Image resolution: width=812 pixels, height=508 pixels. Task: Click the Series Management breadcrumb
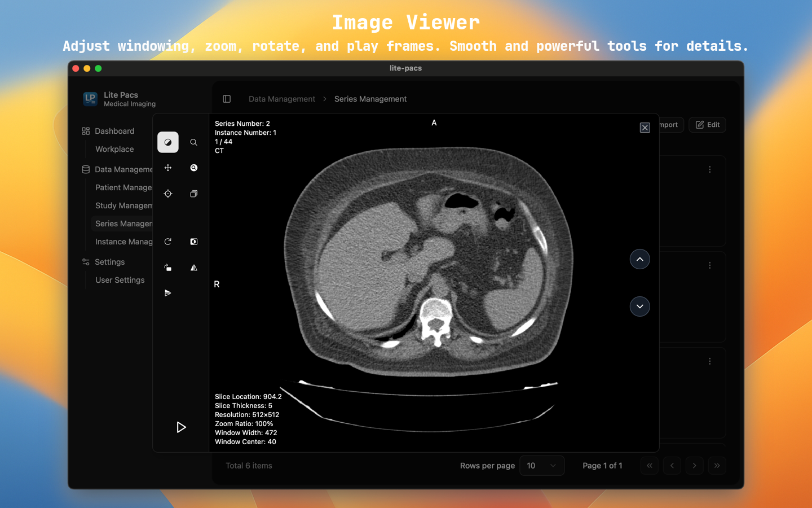370,99
